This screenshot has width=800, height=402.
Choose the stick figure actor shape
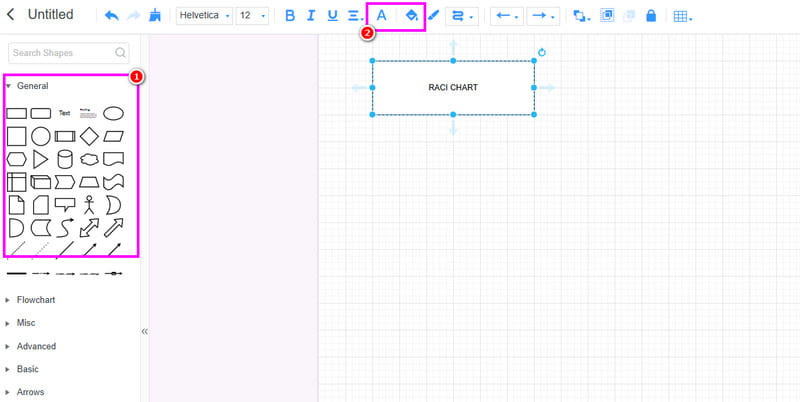pyautogui.click(x=89, y=205)
